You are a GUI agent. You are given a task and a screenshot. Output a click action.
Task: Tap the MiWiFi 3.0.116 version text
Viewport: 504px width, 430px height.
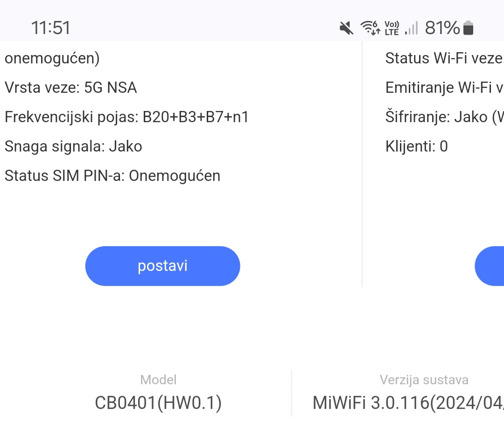coord(408,403)
